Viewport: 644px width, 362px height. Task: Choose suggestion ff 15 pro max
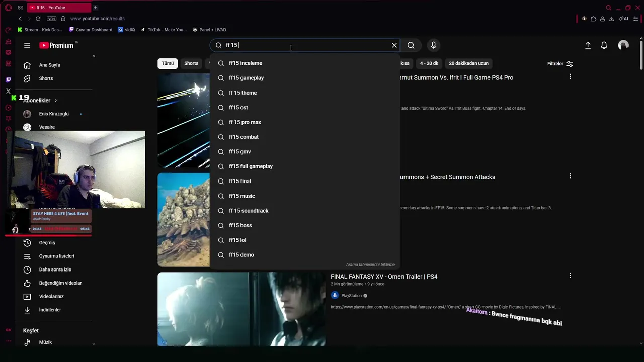coord(305,122)
